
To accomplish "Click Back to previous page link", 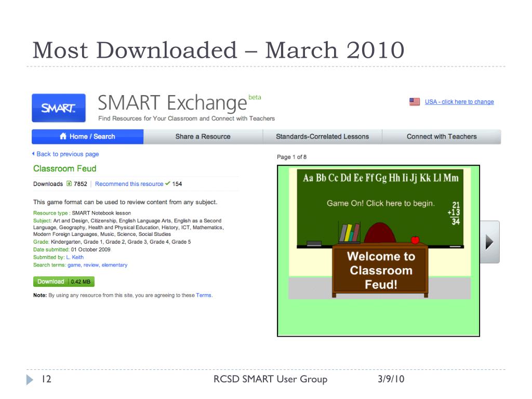I will (x=68, y=154).
